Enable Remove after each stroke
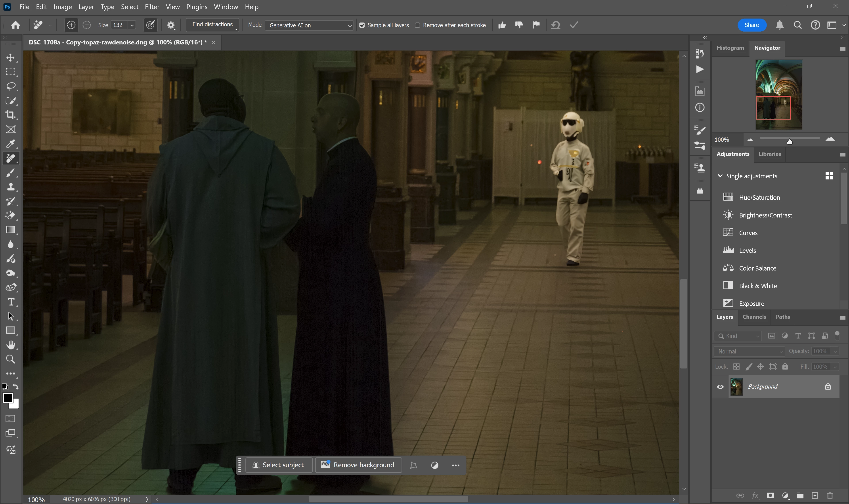 pos(418,25)
